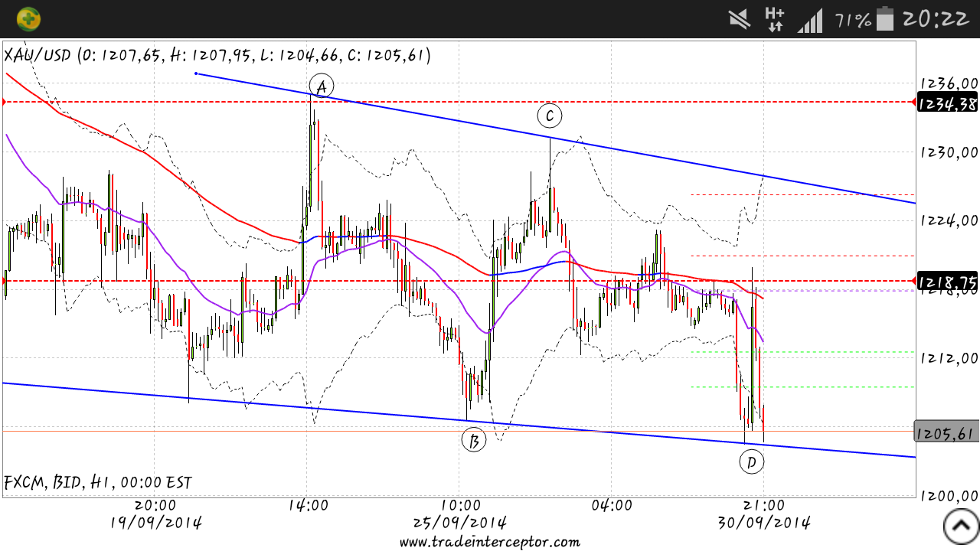Image resolution: width=980 pixels, height=551 pixels.
Task: Tap the 1230,00 price axis label
Action: [949, 152]
